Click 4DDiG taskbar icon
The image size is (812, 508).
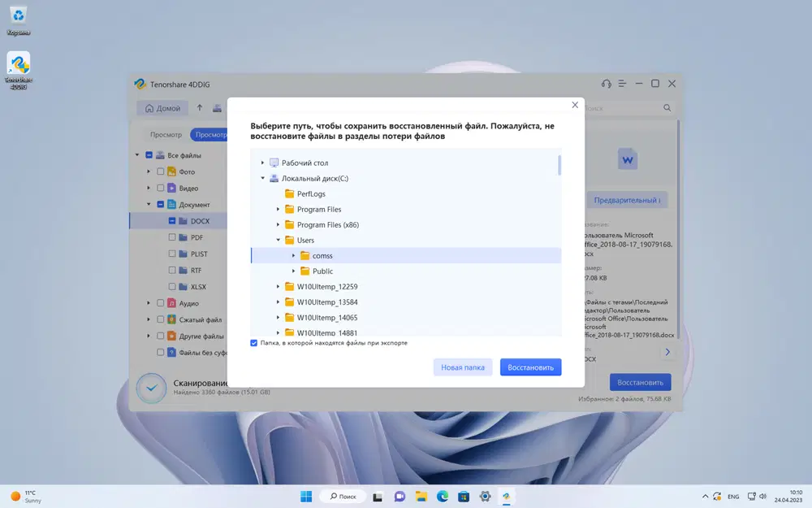(x=506, y=497)
